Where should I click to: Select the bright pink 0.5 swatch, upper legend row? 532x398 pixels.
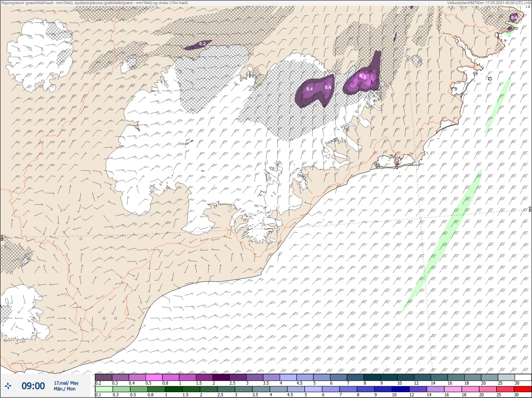click(154, 377)
